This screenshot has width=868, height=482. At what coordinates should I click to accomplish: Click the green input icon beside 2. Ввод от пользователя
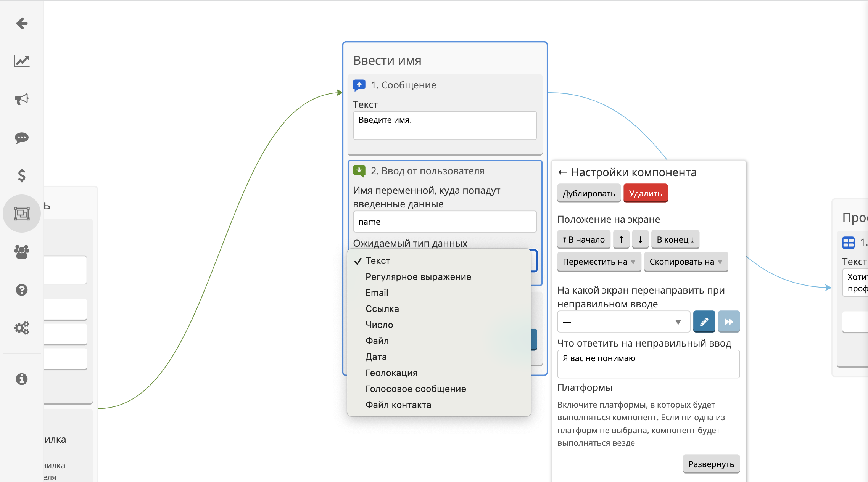(359, 171)
